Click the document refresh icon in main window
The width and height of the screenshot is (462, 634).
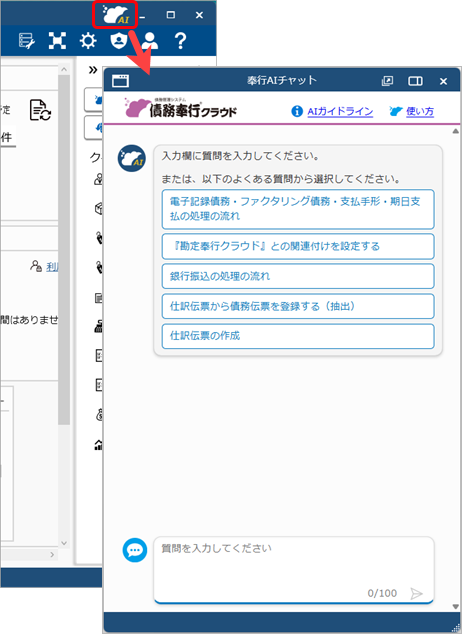point(40,110)
